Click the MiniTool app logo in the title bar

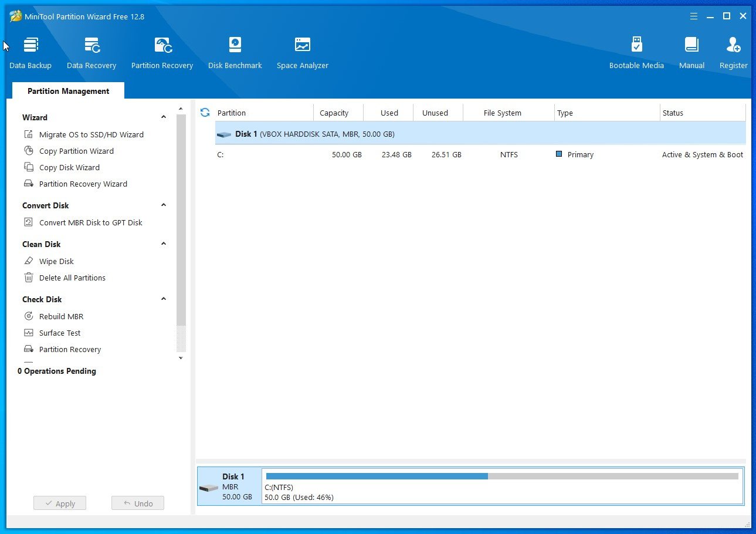click(16, 16)
